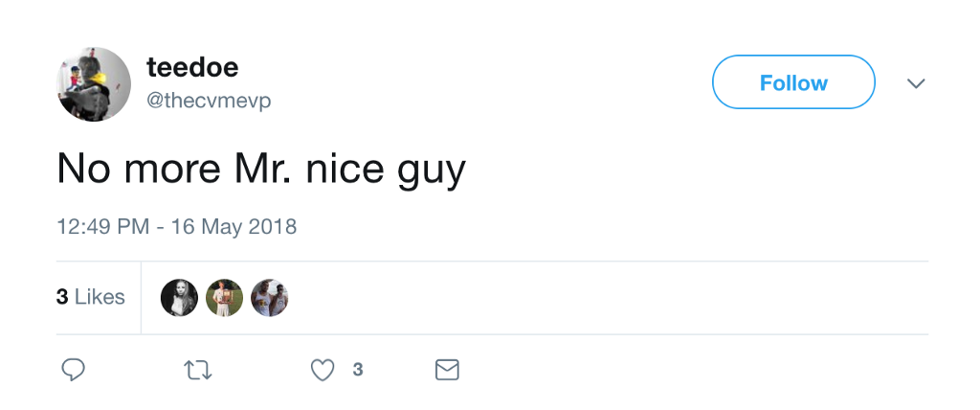Click the word Likes in the stats row
980x410 pixels.
[100, 297]
